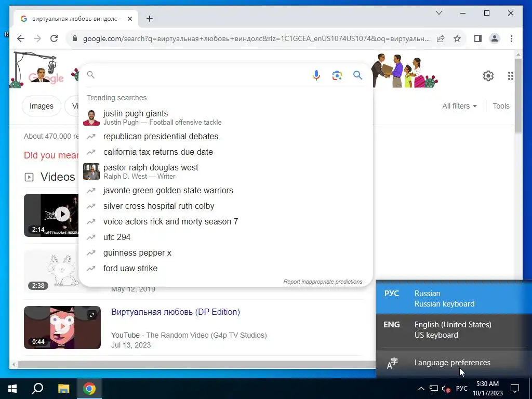Open Windows taskbar search
The image size is (532, 399).
coord(37,389)
